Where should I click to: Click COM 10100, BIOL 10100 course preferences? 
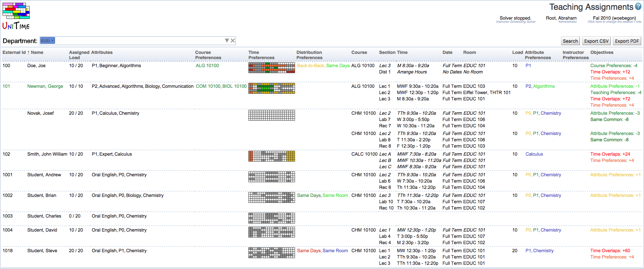221,86
